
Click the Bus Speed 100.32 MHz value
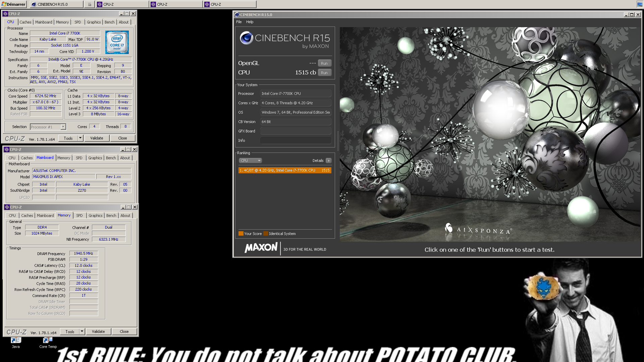click(x=46, y=108)
